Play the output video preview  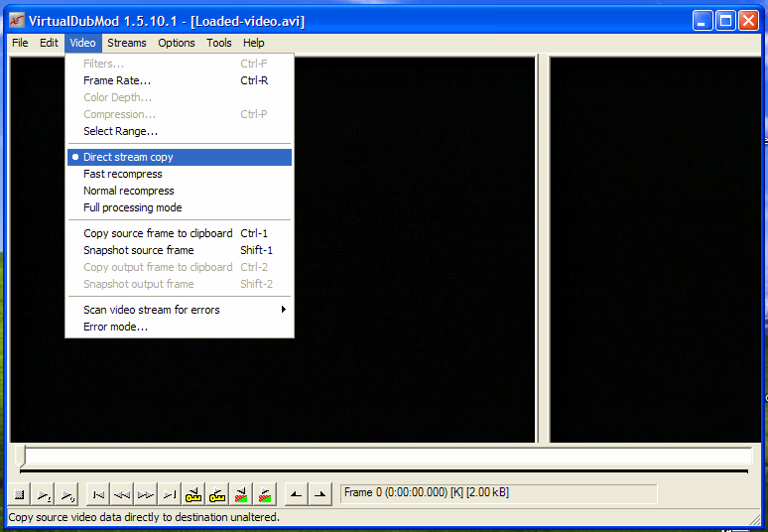[x=67, y=494]
